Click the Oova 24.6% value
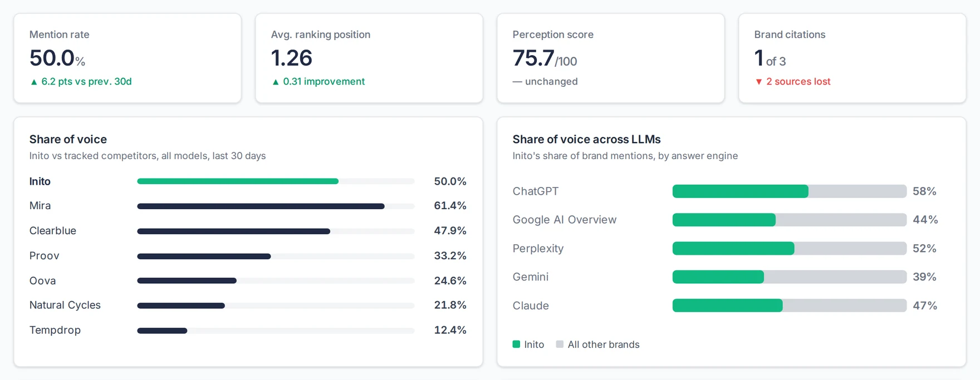This screenshot has height=380, width=980. [x=450, y=281]
